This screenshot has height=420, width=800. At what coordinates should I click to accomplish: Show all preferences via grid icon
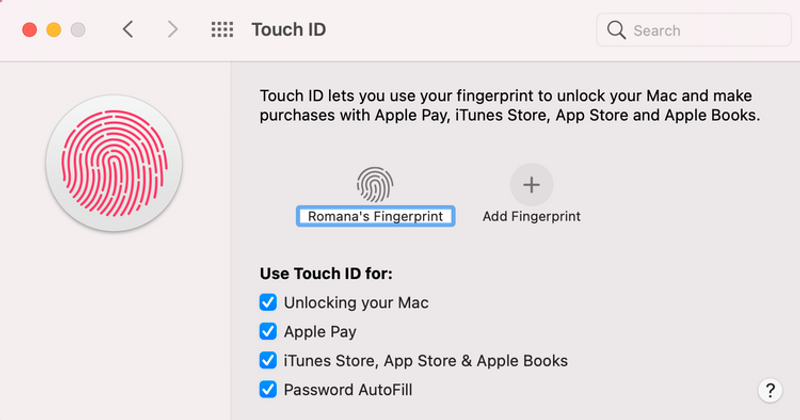[222, 29]
